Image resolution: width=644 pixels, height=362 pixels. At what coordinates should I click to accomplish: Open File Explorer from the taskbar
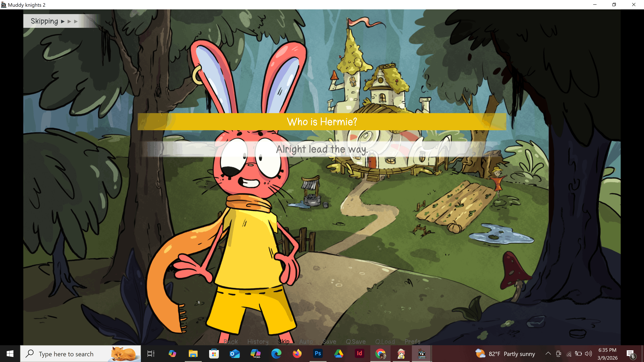point(193,354)
